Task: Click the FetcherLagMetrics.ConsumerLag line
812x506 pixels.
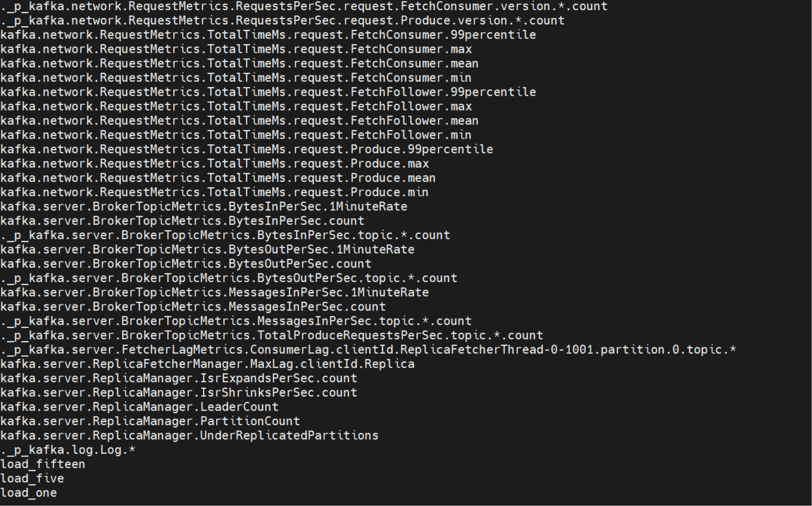Action: [x=368, y=350]
